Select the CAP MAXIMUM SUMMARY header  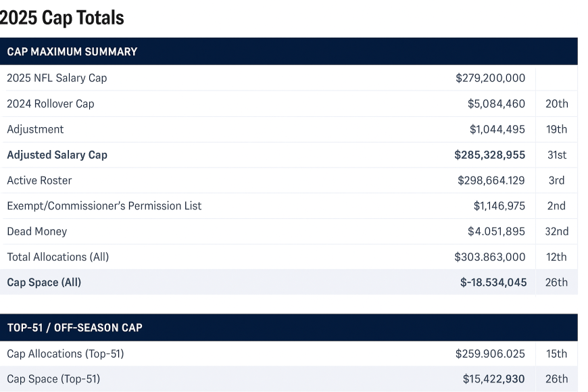[x=72, y=51]
